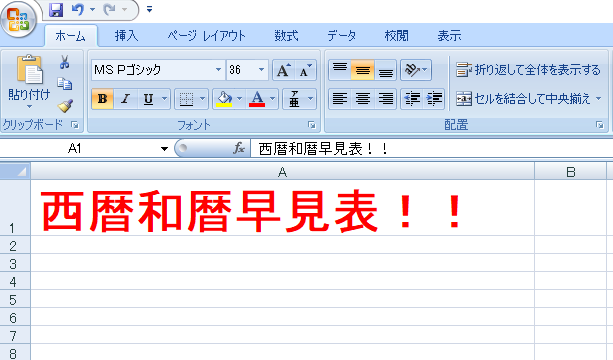Viewport: 613px width, 360px height.
Task: Open the ページ レイアウト tab
Action: (x=206, y=36)
